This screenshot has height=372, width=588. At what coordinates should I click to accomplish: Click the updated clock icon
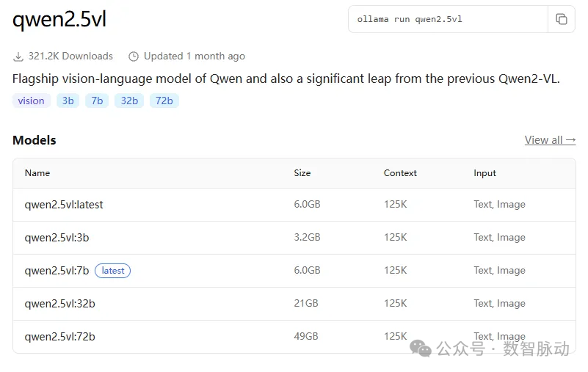134,56
